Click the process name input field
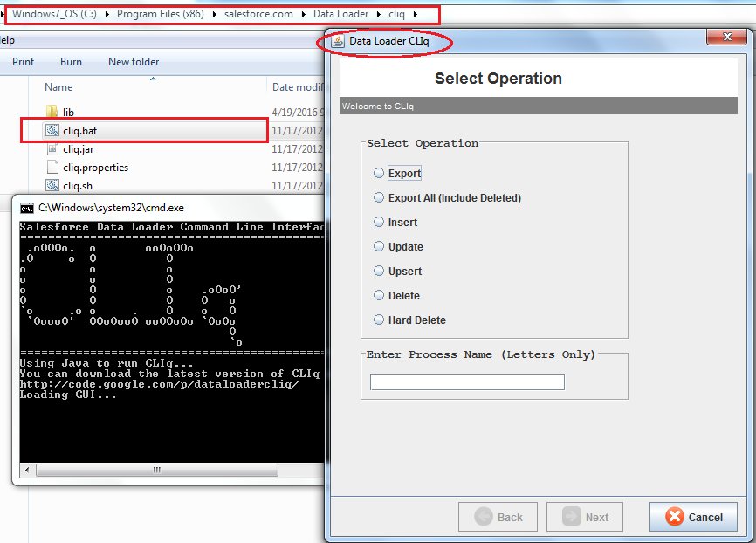This screenshot has width=756, height=543. (467, 381)
